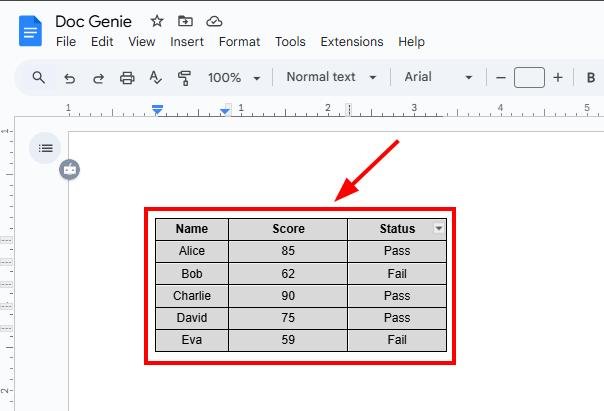This screenshot has height=411, width=604.
Task: Click the search menus magnifier icon
Action: click(39, 77)
